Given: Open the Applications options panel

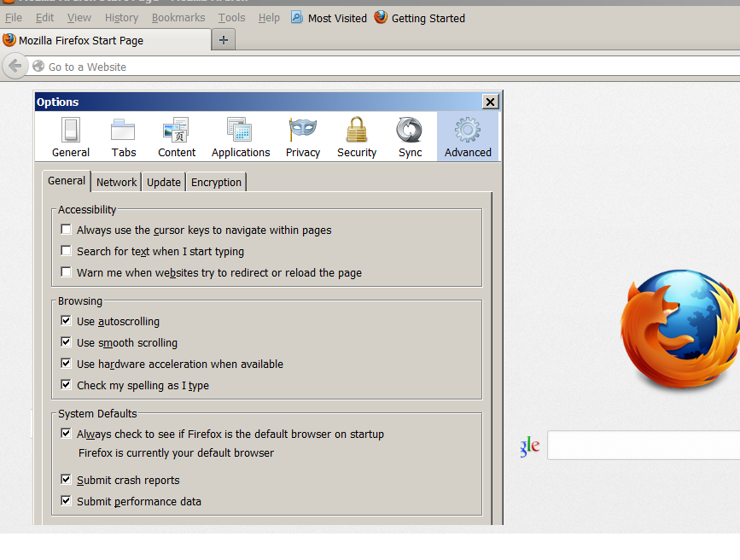Looking at the screenshot, I should pos(241,137).
